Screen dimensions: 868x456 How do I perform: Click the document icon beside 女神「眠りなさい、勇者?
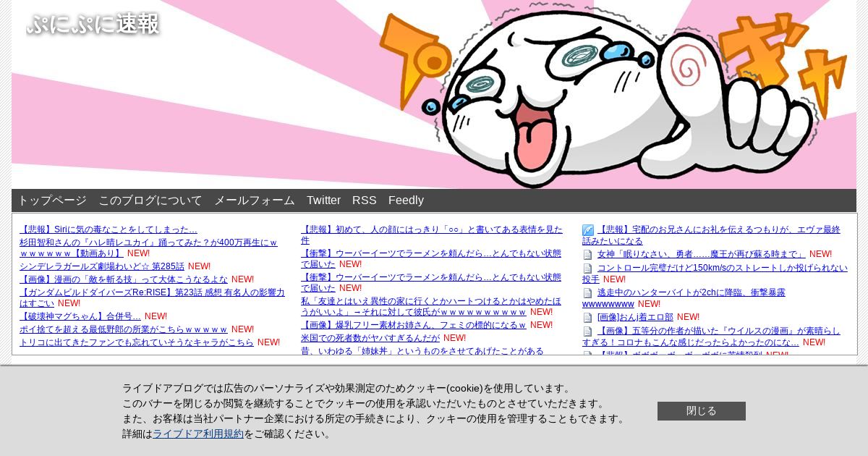(x=587, y=255)
